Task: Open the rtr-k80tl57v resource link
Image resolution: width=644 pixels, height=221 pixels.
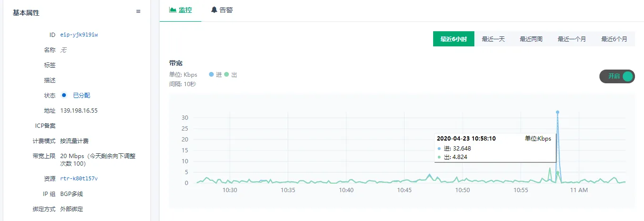Action: [79, 178]
